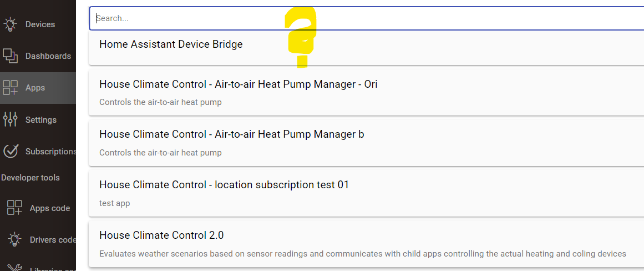Viewport: 644px width, 271px height.
Task: Click the Libraries code wrench icon
Action: [14, 268]
